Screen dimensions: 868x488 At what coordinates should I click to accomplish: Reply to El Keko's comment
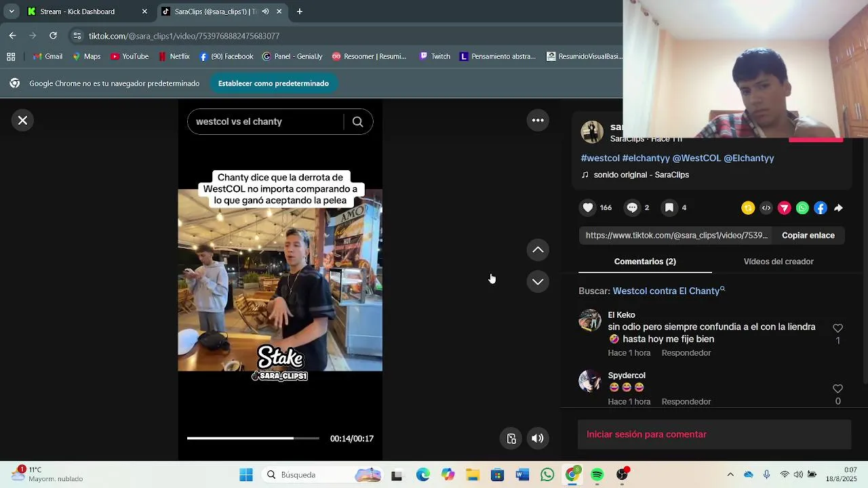686,353
